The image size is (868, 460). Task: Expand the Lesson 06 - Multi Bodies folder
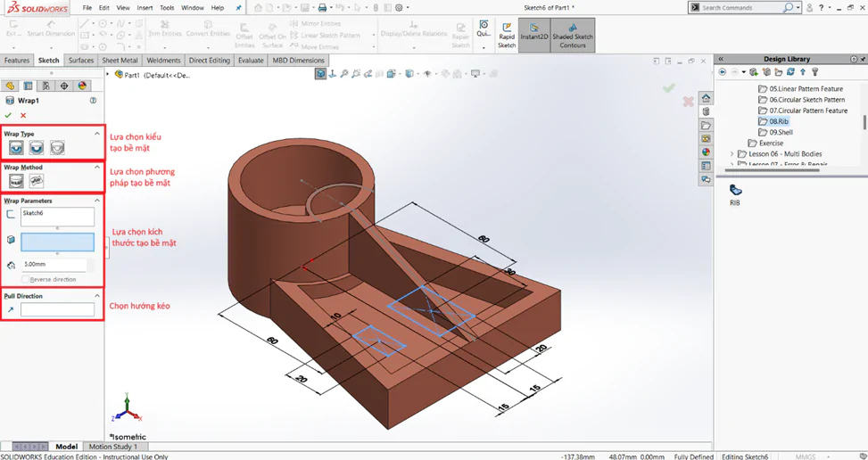[x=732, y=154]
